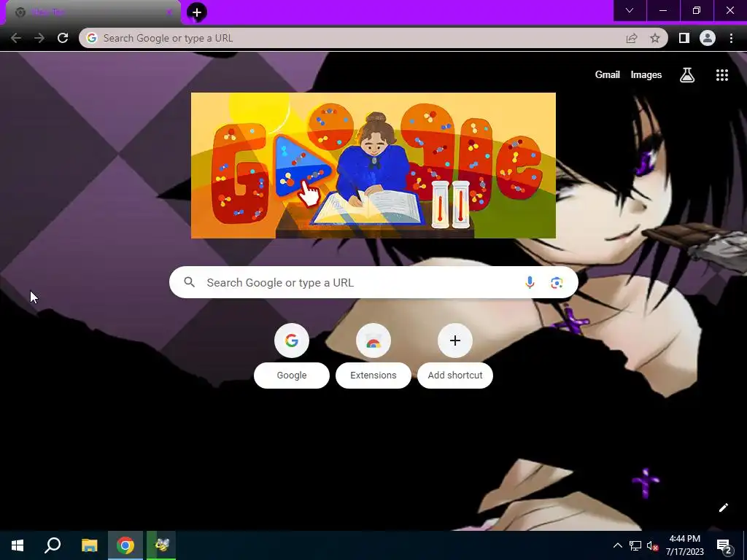Close the New Tab tab
Screen dimensions: 747x560
169,12
